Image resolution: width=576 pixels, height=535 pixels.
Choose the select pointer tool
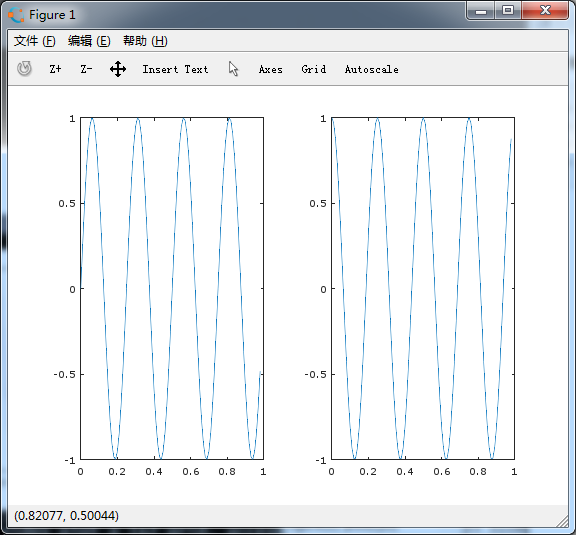(234, 69)
